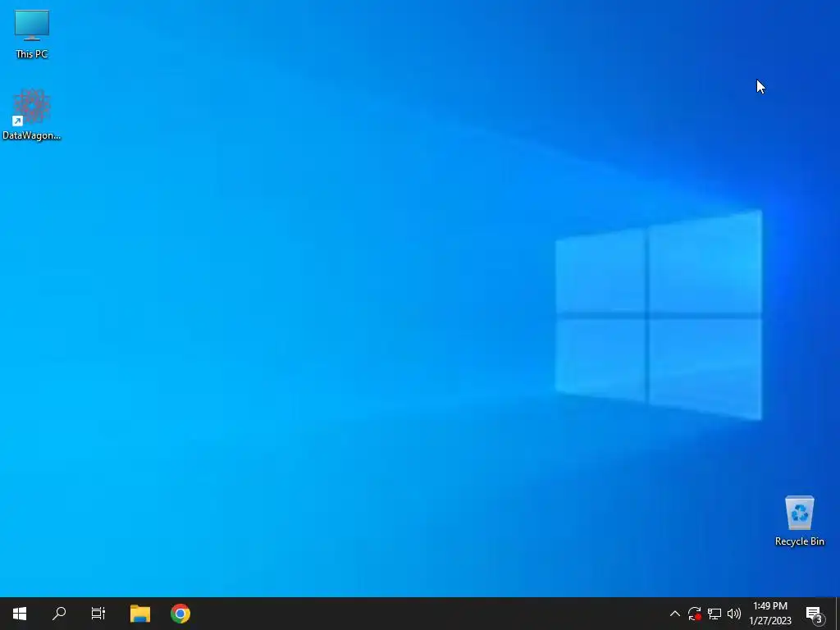Open network status tray icon
The width and height of the screenshot is (840, 630).
pyautogui.click(x=714, y=614)
